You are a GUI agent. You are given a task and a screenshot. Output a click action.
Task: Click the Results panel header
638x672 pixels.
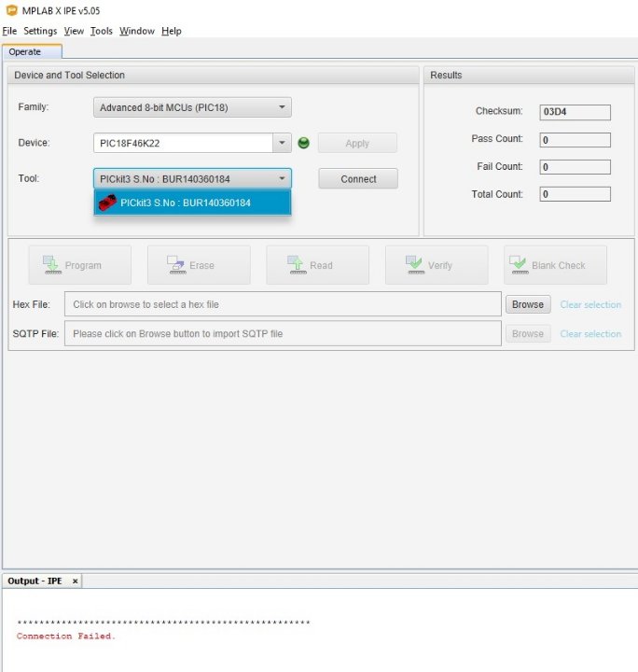pyautogui.click(x=529, y=75)
